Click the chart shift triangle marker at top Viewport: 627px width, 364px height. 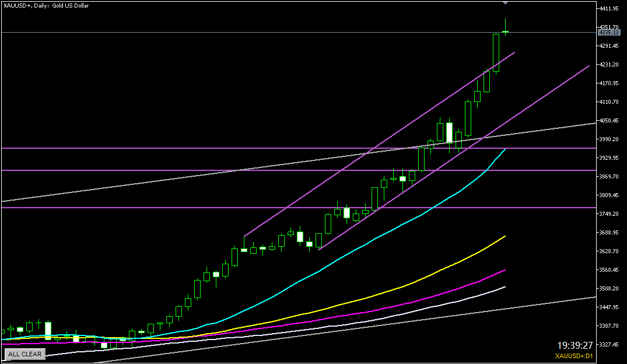(x=506, y=3)
